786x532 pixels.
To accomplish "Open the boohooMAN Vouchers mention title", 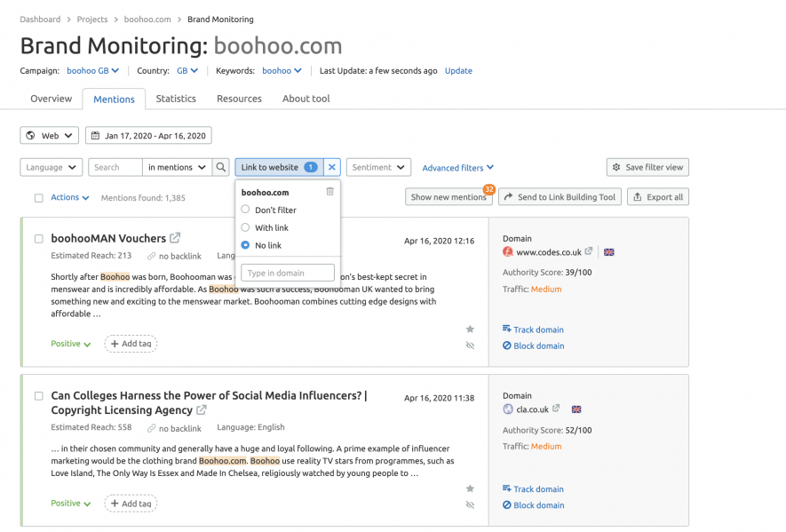I will (x=108, y=238).
